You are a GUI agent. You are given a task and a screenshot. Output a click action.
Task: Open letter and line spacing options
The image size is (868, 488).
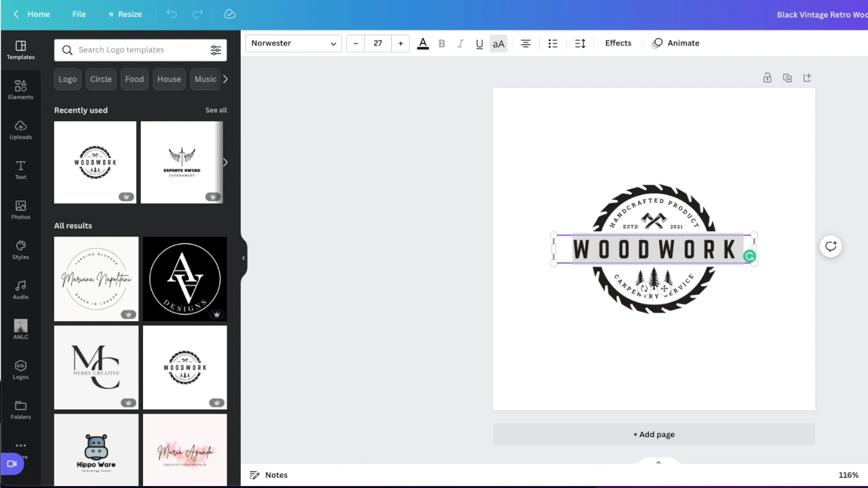pyautogui.click(x=580, y=43)
